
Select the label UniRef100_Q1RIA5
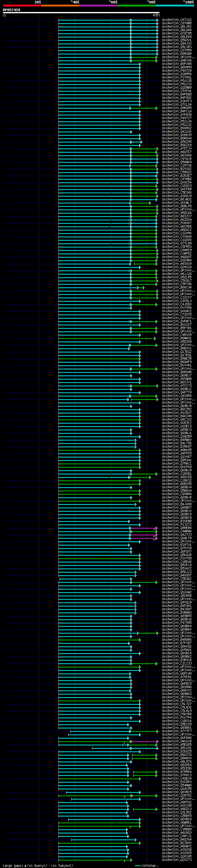coord(176,857)
